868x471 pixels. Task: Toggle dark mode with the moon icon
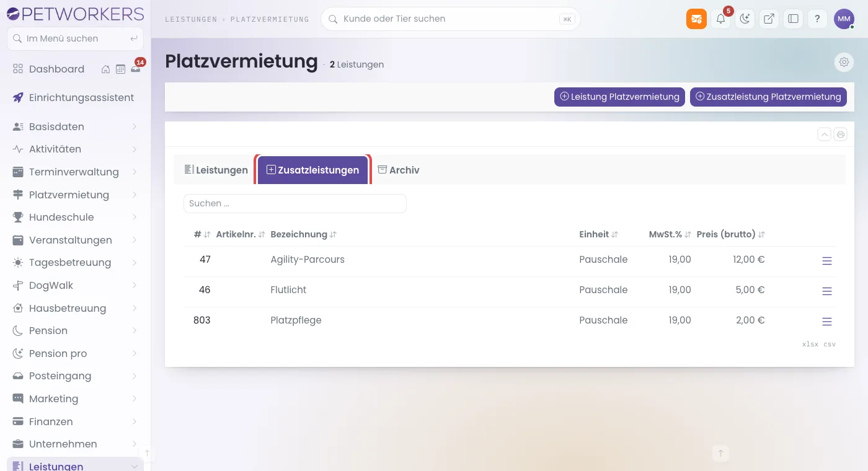tap(745, 19)
